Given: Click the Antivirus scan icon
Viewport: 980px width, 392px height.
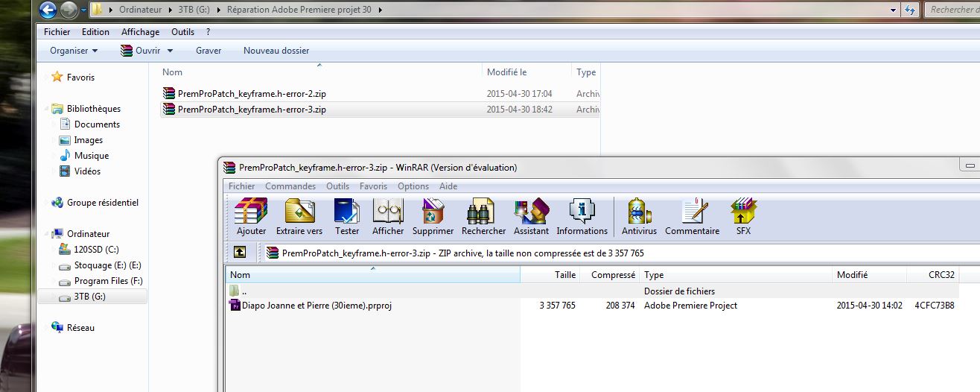Looking at the screenshot, I should tap(639, 217).
